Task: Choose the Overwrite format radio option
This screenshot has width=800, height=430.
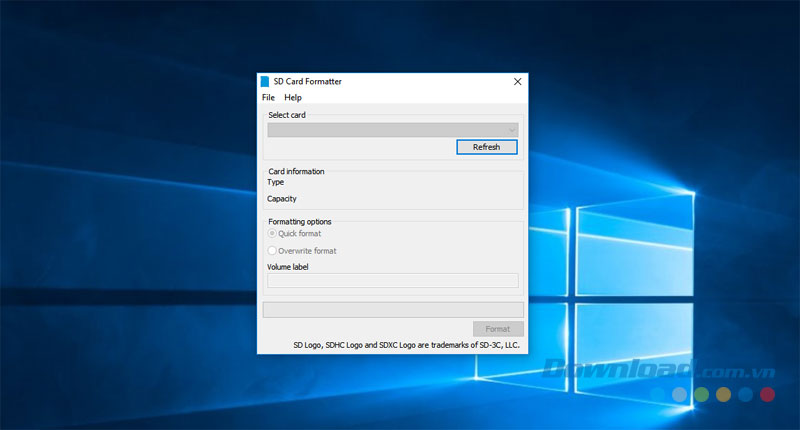Action: [x=272, y=251]
